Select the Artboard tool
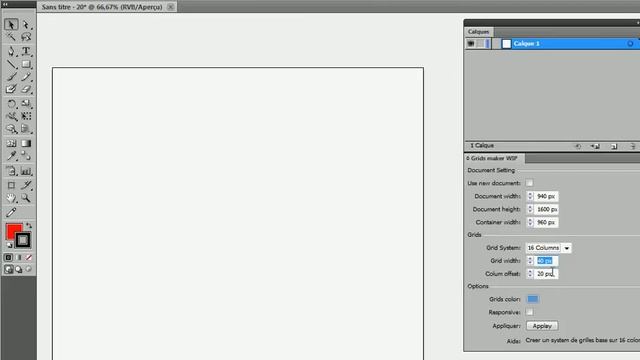This screenshot has height=360, width=640. (x=11, y=185)
